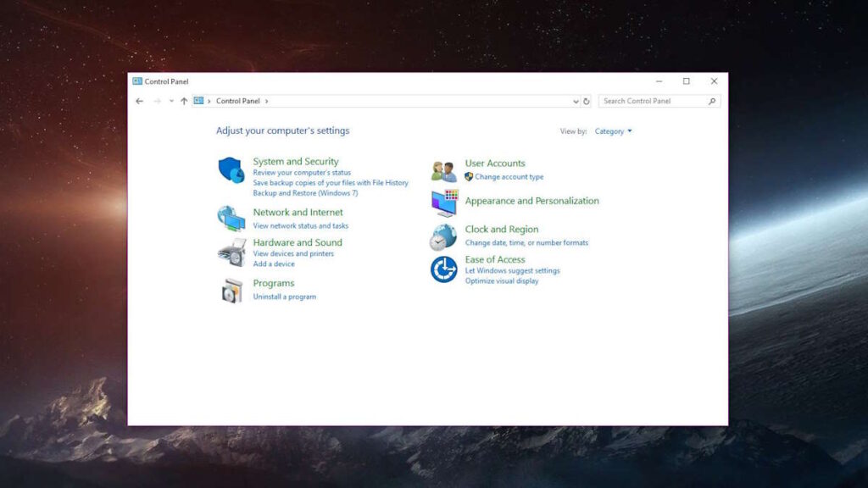Open the View by Category dropdown
Image resolution: width=868 pixels, height=488 pixels.
tap(613, 131)
